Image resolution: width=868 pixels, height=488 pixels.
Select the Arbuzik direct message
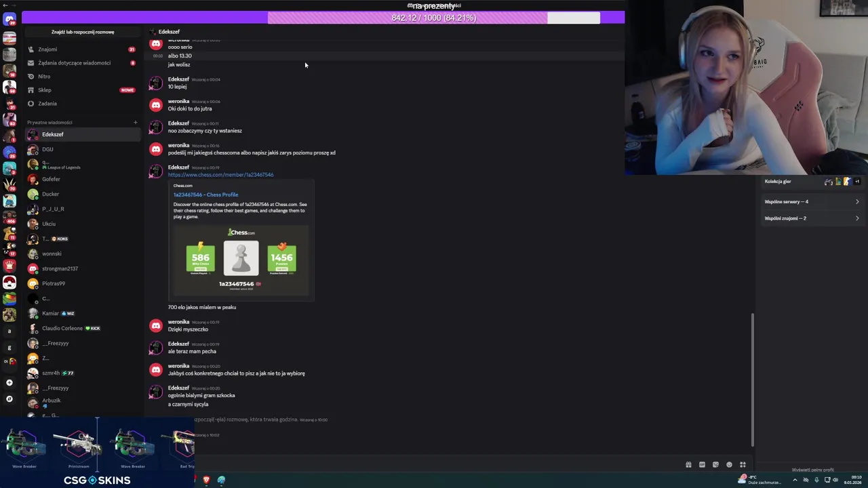(82, 403)
